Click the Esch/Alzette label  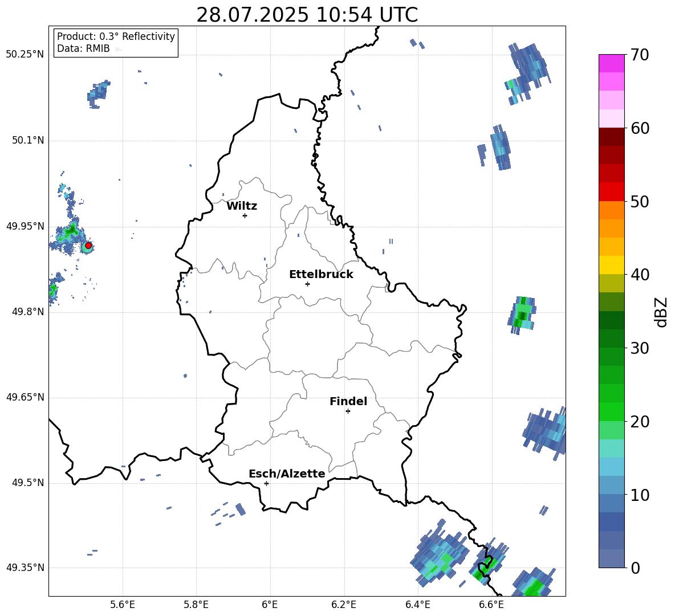pyautogui.click(x=287, y=474)
